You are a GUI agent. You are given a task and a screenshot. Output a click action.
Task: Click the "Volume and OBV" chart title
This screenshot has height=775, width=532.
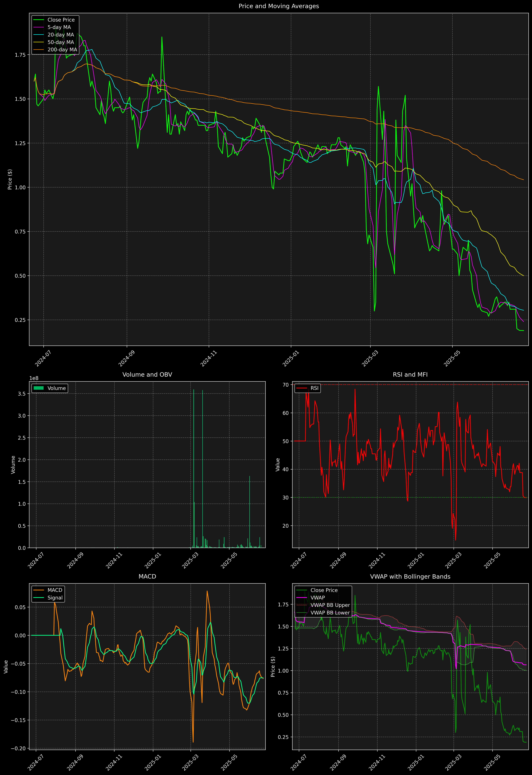147,374
